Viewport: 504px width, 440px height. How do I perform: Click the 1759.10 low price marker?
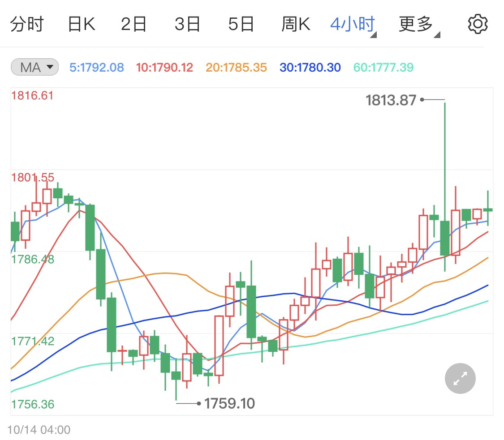[x=229, y=404]
